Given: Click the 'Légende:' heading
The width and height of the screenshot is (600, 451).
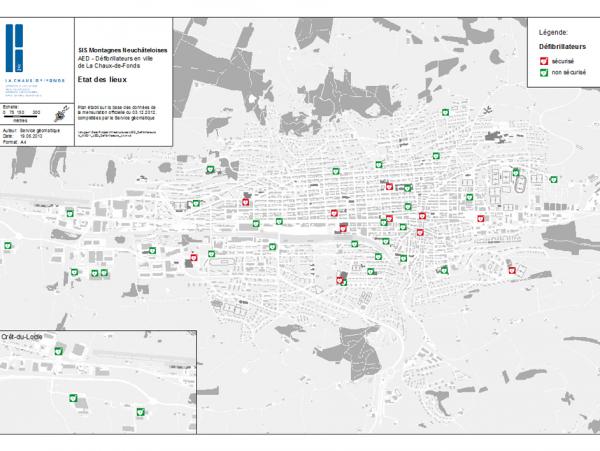Looking at the screenshot, I should click(x=553, y=32).
